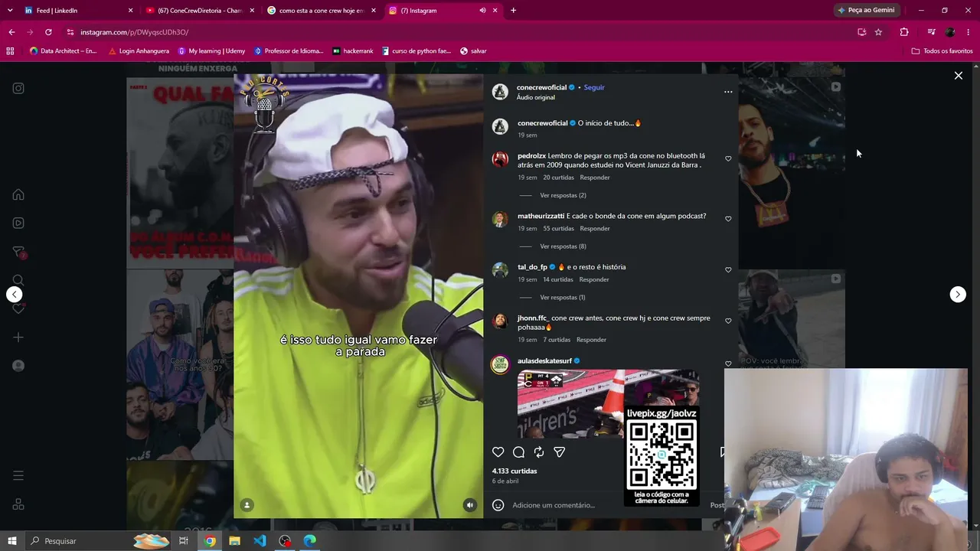Reply to pedrolzx's comment
Viewport: 980px width, 551px height.
[x=595, y=178]
